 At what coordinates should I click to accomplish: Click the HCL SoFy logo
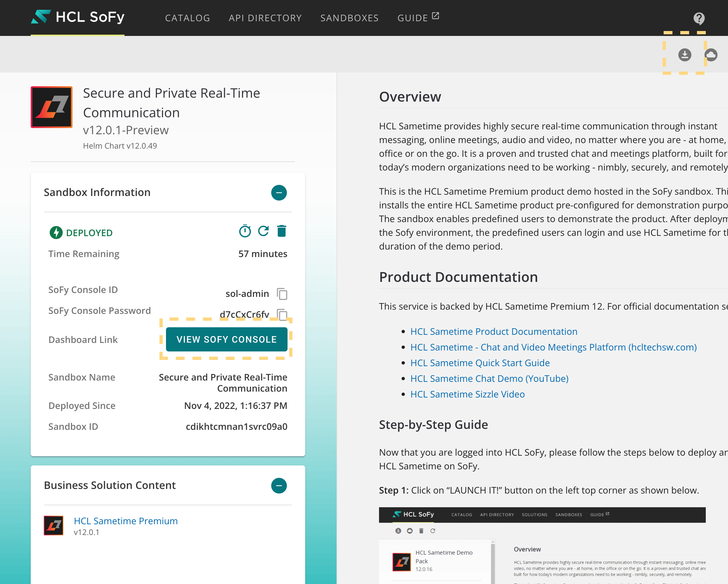78,17
